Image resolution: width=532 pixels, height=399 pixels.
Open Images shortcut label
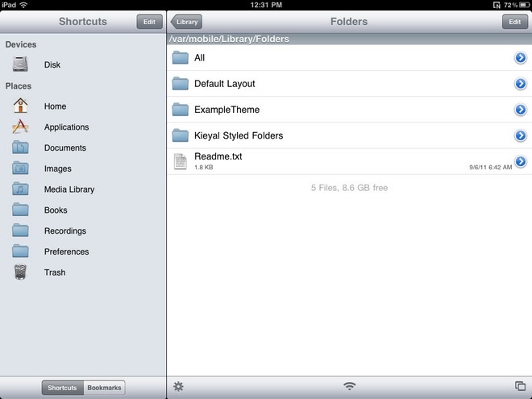point(58,168)
